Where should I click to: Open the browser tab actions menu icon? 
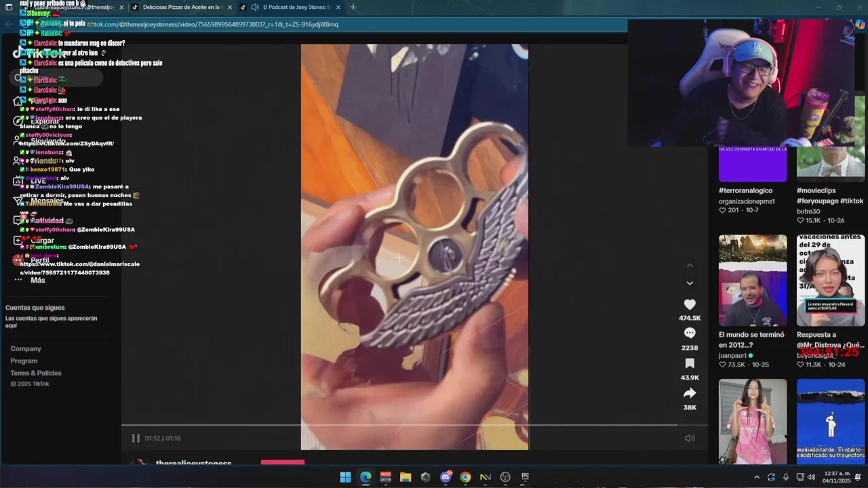pyautogui.click(x=9, y=7)
